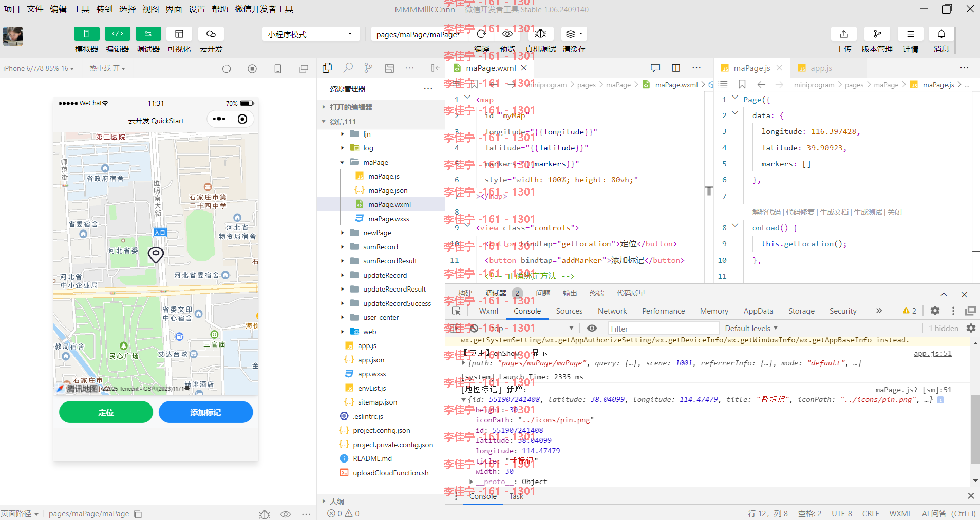The height and width of the screenshot is (520, 980).
Task: Toggle the console live expression eye icon
Action: point(592,328)
